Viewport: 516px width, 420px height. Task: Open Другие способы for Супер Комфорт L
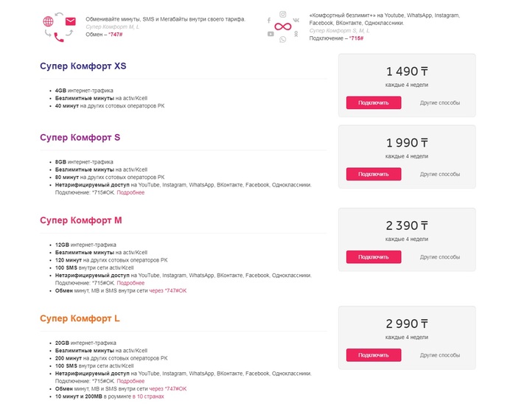pos(439,354)
